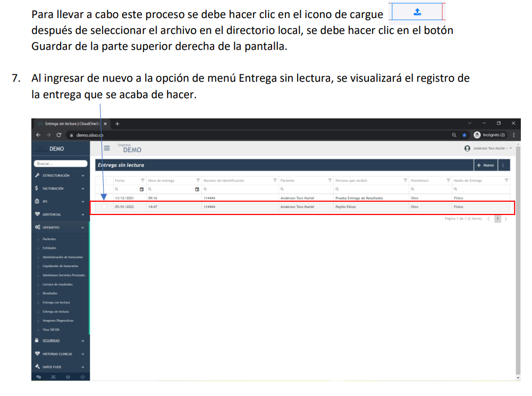The width and height of the screenshot is (532, 396).
Task: Click the blue bookmark star icon
Action: [464, 135]
